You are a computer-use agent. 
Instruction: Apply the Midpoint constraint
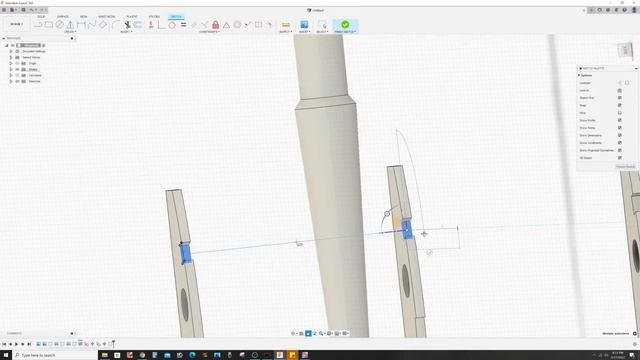[x=226, y=25]
